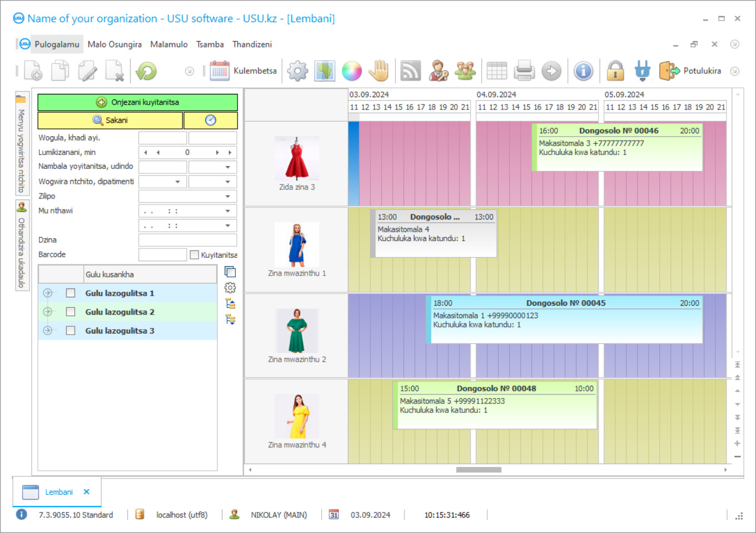Click the RSS feed icon
The height and width of the screenshot is (533, 756).
411,71
